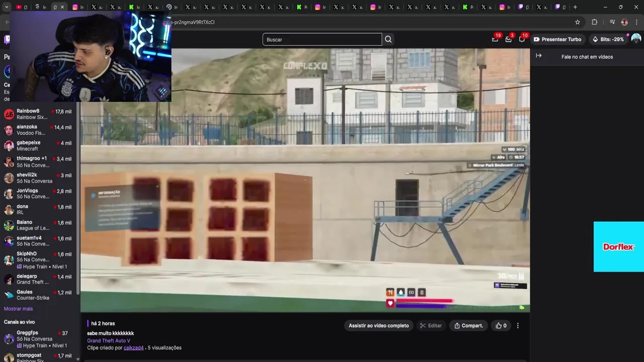Open the sheviii2k channel avatar

(x=9, y=178)
